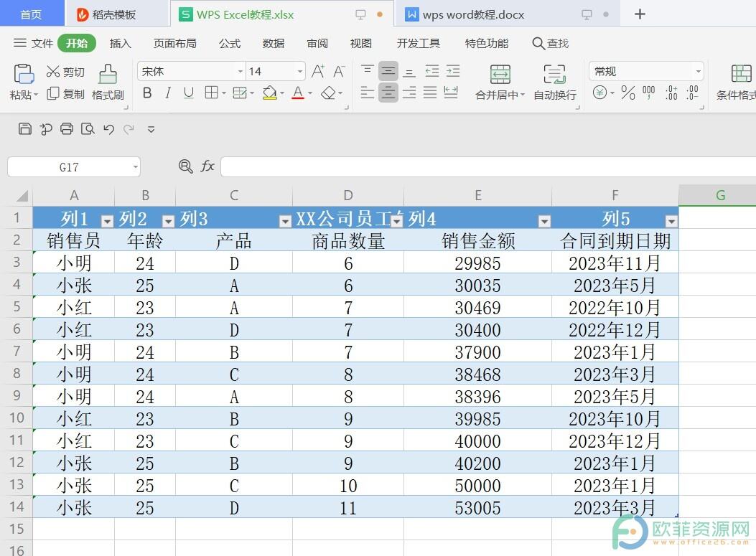The width and height of the screenshot is (756, 556).
Task: Apply thousands separator format
Action: [x=649, y=92]
